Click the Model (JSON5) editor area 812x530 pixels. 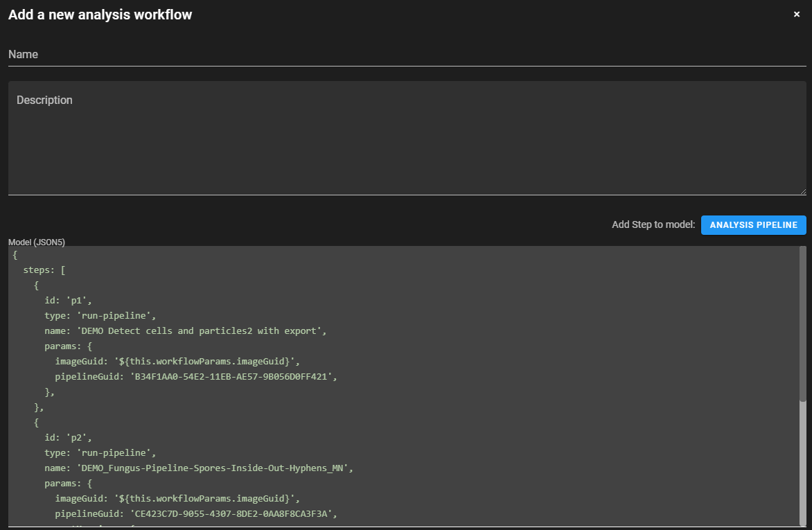(416, 416)
